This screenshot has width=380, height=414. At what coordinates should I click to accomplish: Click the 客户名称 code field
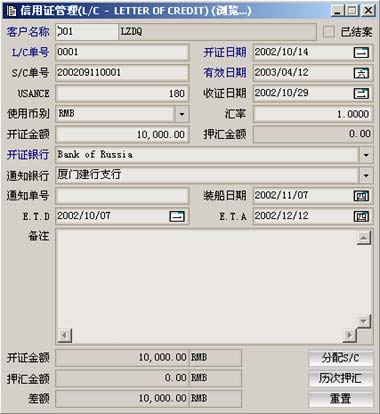pyautogui.click(x=87, y=32)
